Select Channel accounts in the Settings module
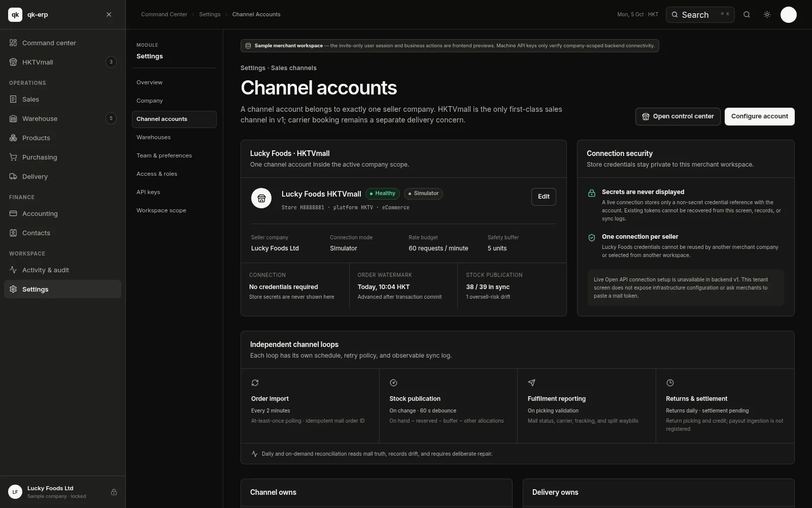Screen dimensions: 812x508 pos(174,119)
